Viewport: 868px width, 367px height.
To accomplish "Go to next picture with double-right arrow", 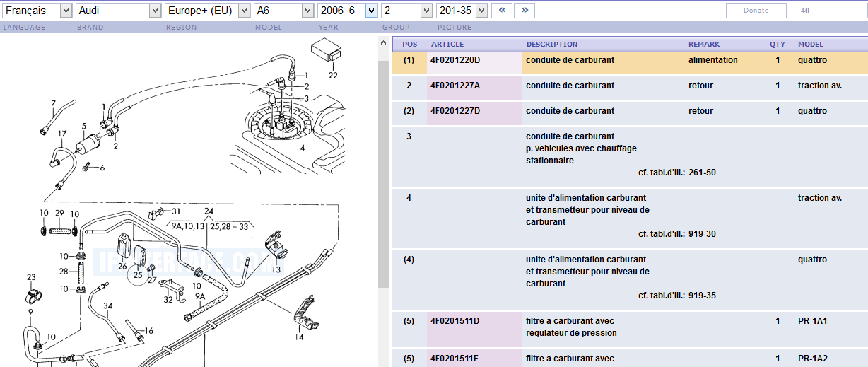I will click(x=524, y=11).
